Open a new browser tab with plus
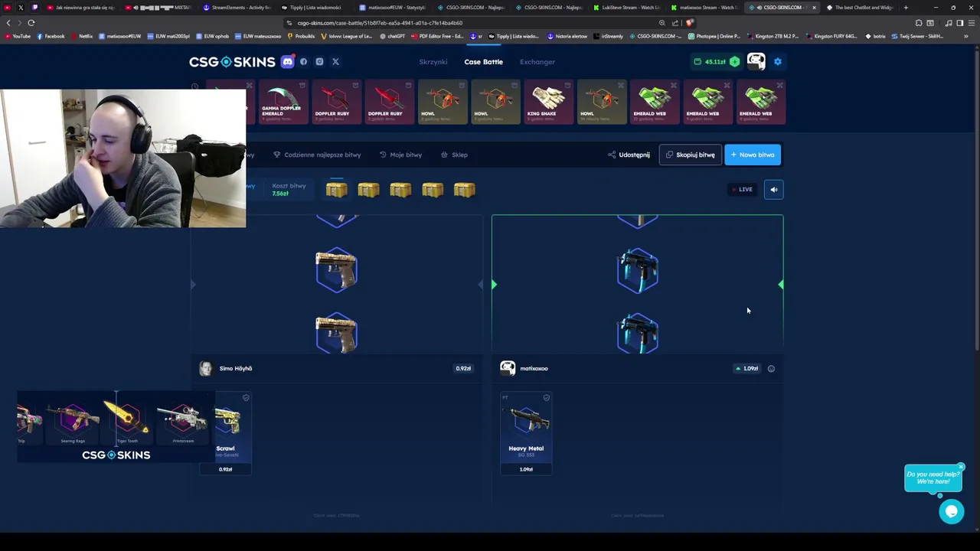The height and width of the screenshot is (551, 980). [x=906, y=8]
